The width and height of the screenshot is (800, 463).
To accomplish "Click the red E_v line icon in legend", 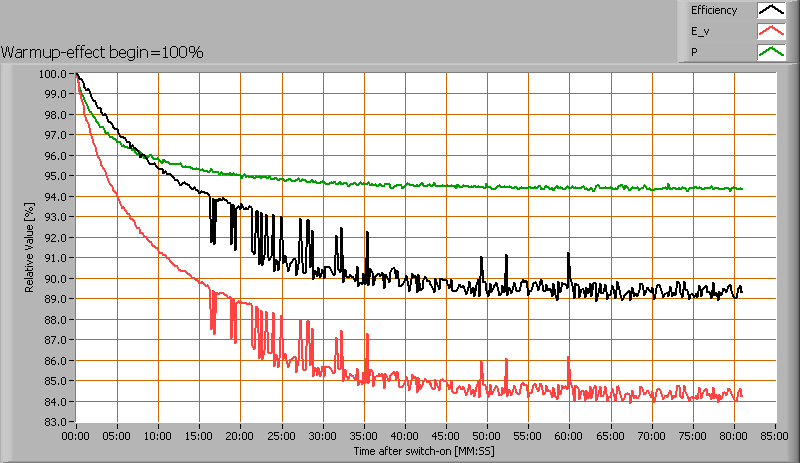I will point(771,32).
